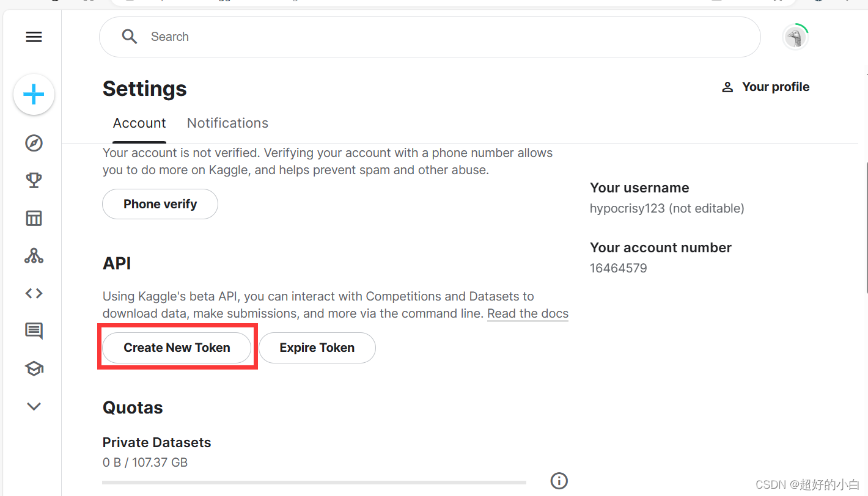Click the Settings page heading
The image size is (868, 496).
[x=145, y=89]
